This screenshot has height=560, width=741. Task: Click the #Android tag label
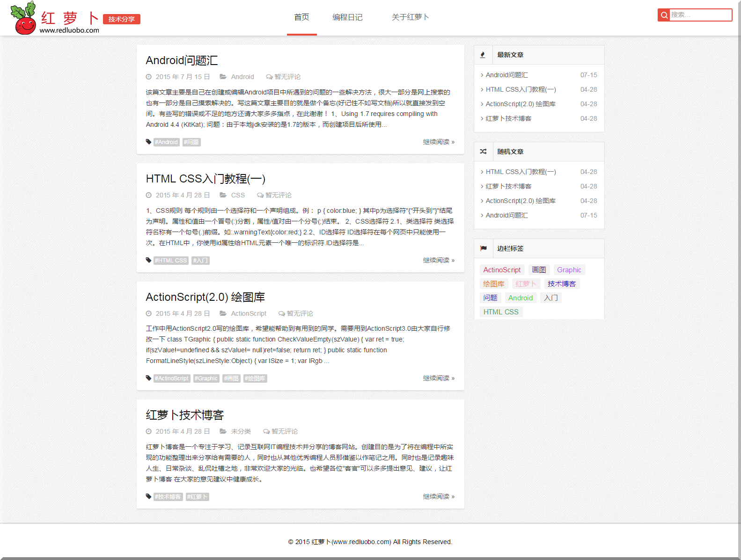[166, 142]
